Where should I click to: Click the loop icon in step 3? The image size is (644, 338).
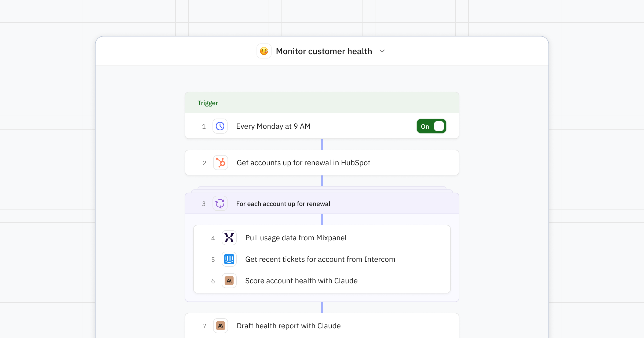[x=220, y=204]
